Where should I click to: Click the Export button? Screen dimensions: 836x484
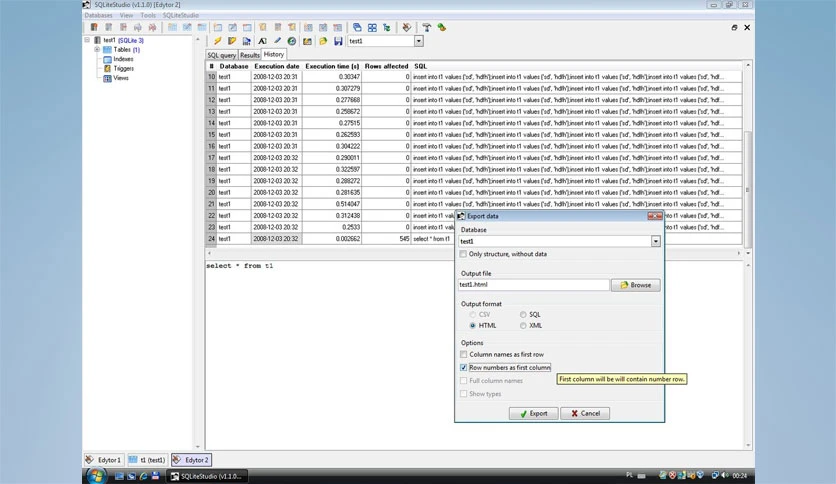(533, 414)
